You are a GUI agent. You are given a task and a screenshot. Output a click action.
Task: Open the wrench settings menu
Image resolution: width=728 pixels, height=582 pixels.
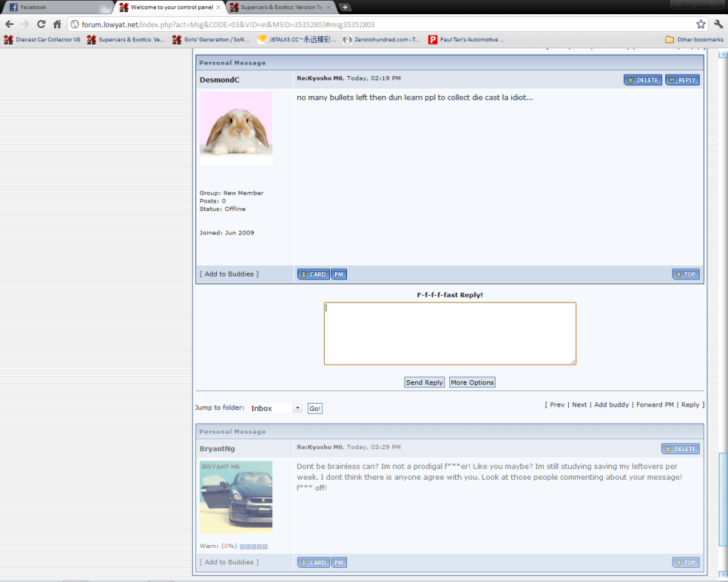(x=718, y=24)
